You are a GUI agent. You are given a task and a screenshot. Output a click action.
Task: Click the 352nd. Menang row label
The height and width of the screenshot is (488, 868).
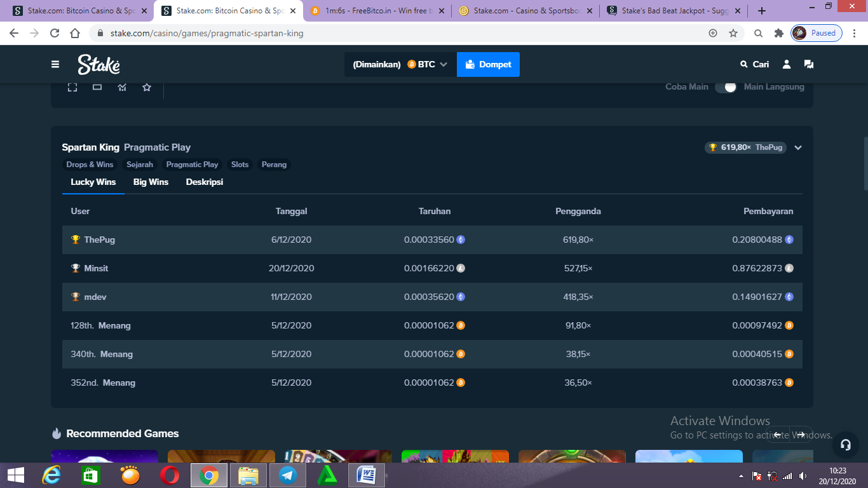coord(103,383)
